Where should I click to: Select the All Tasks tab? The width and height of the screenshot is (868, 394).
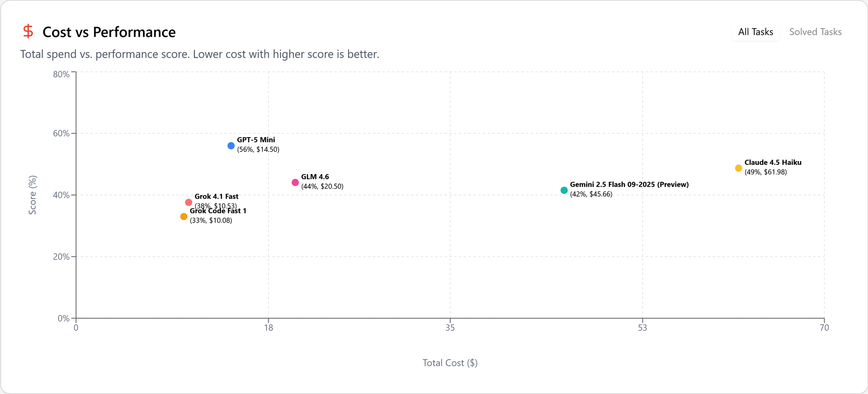(x=755, y=32)
